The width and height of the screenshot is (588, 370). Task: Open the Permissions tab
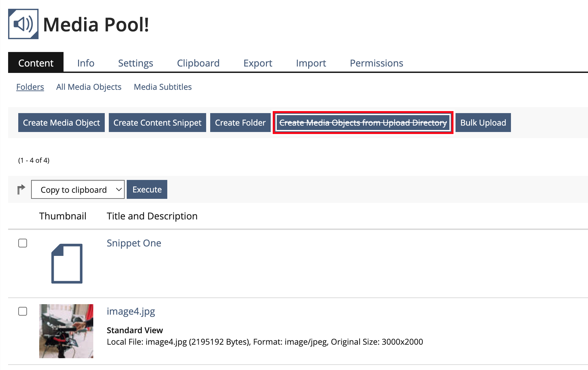click(376, 63)
